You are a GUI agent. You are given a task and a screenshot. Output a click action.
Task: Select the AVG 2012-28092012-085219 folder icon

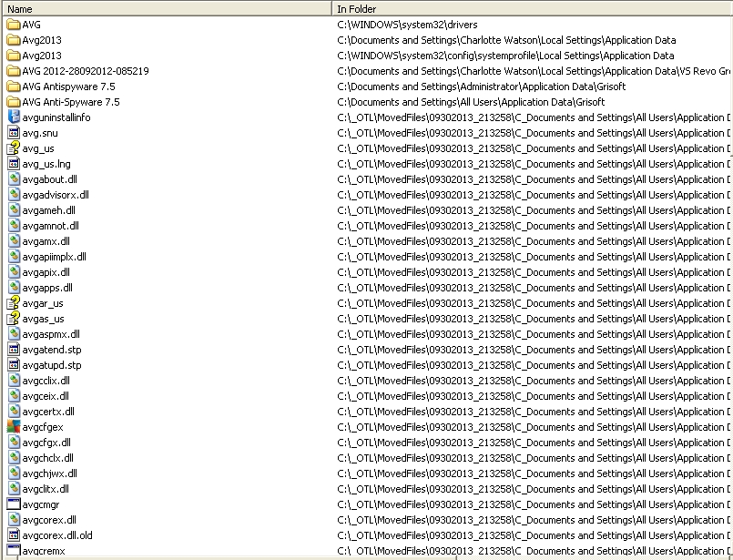(14, 71)
